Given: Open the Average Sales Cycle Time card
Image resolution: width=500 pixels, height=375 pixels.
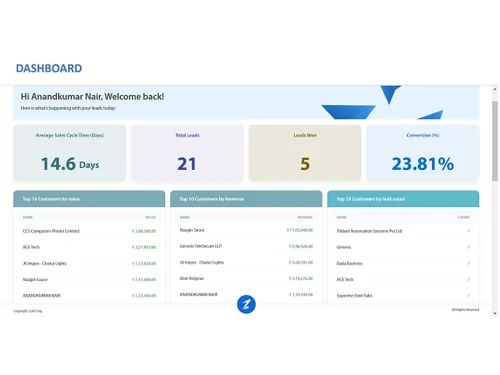Looking at the screenshot, I should pyautogui.click(x=70, y=153).
